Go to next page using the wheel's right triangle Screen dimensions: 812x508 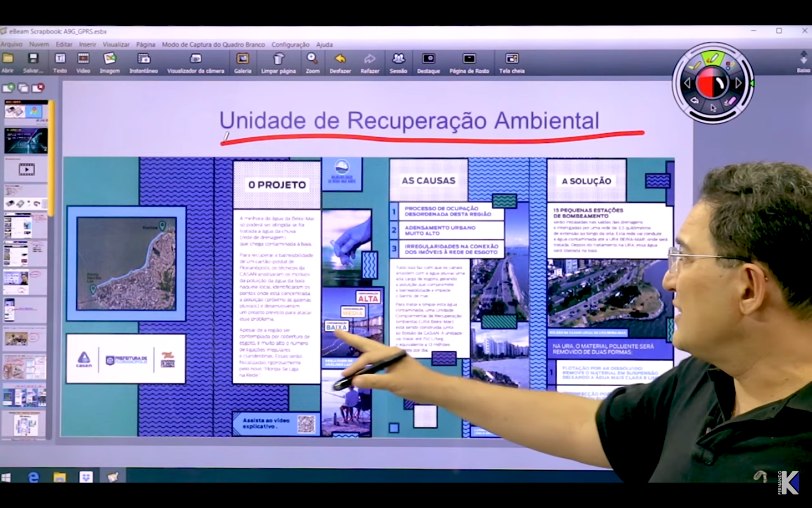pos(739,83)
